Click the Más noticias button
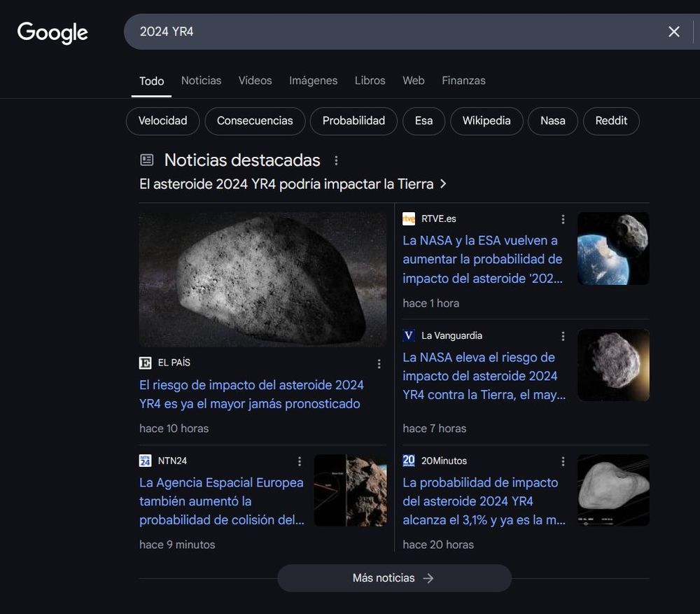 (394, 578)
